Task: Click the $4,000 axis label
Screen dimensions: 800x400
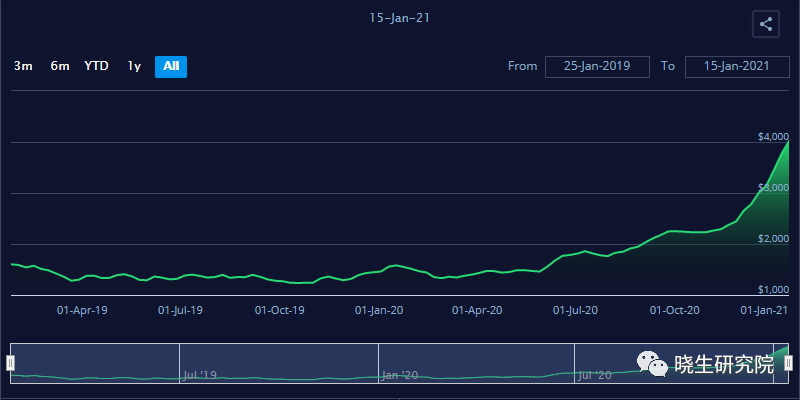Action: (x=773, y=137)
